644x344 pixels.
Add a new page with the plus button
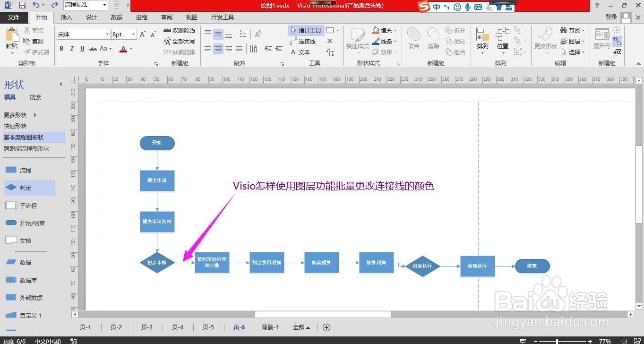(x=326, y=327)
